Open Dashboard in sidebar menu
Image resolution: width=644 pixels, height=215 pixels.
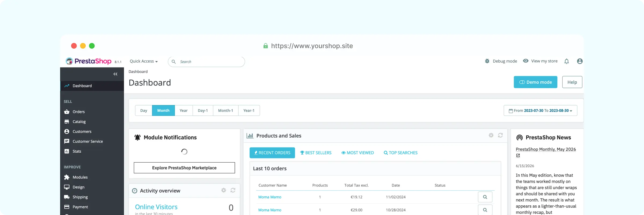tap(92, 86)
